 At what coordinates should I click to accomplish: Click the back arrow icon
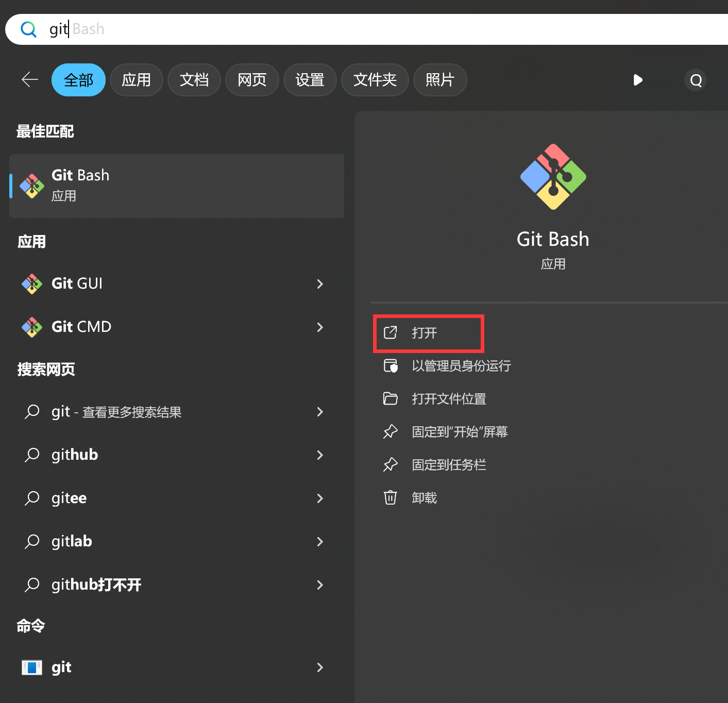click(x=30, y=80)
